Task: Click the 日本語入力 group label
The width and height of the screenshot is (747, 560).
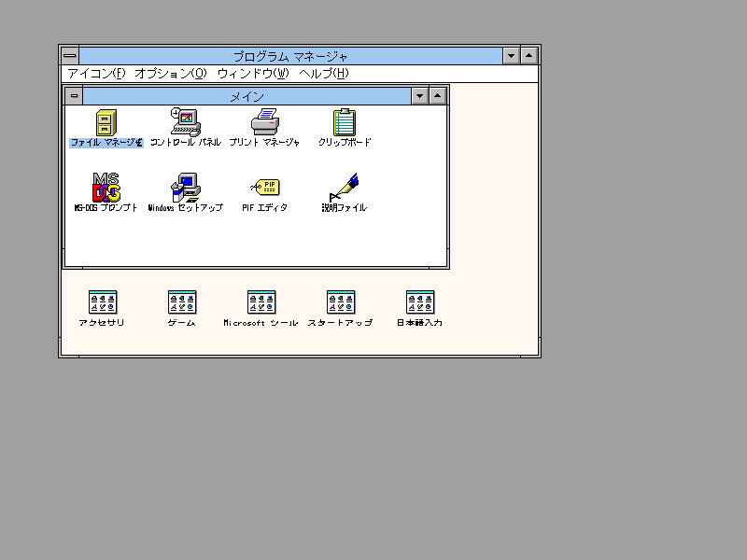Action: [x=419, y=323]
